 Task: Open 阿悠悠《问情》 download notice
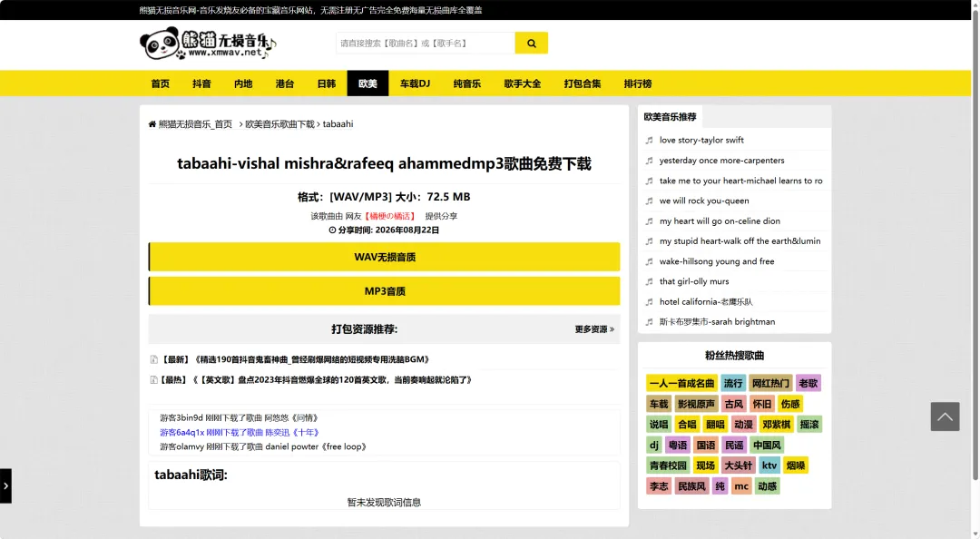click(x=240, y=417)
